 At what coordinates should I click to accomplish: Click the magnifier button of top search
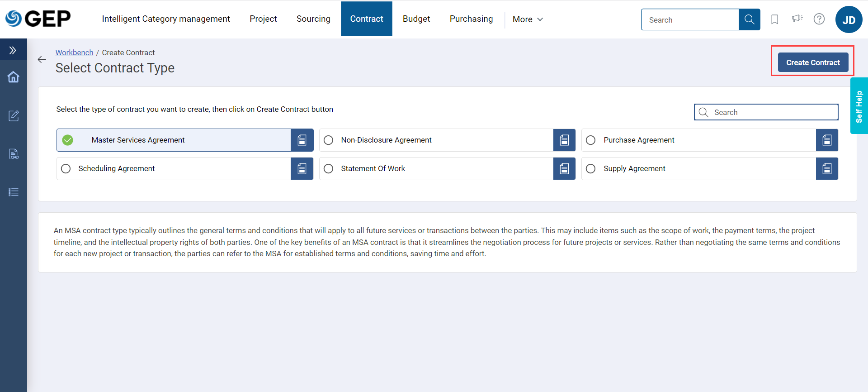pos(749,19)
